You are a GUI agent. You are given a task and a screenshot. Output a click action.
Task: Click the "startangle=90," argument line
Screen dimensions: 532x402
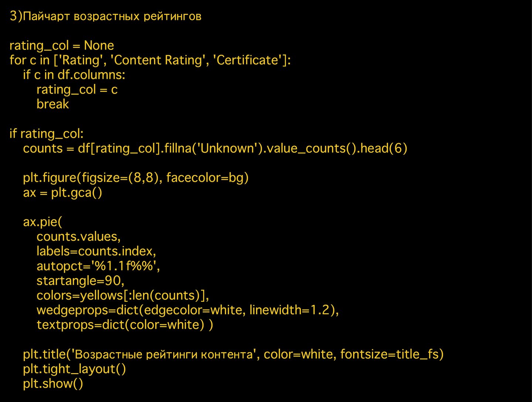point(80,281)
